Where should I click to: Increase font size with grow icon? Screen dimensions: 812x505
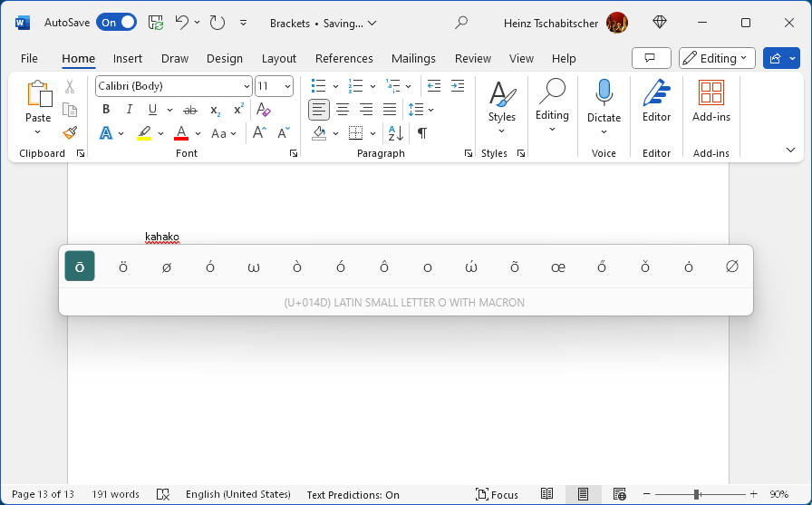coord(259,133)
